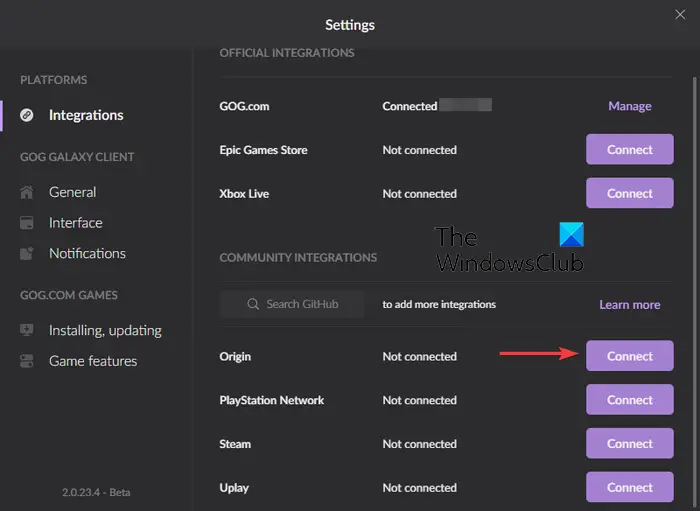Click Not connected status beside Steam
This screenshot has width=700, height=511.
[420, 444]
